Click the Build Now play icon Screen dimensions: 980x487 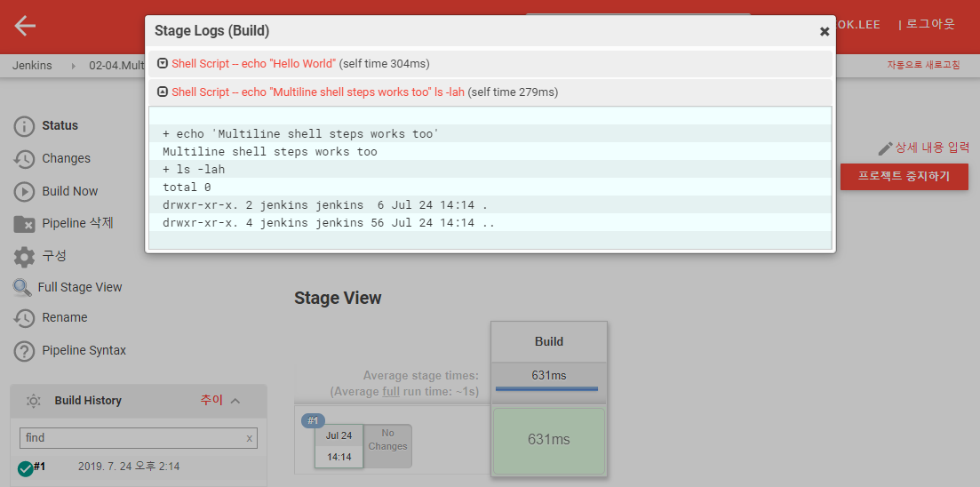[x=25, y=192]
